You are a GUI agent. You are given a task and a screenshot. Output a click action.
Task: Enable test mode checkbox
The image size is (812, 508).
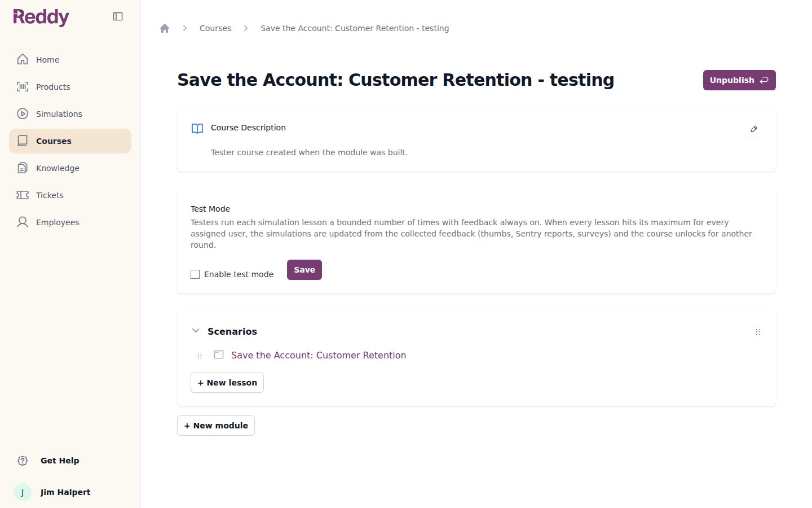pos(195,274)
